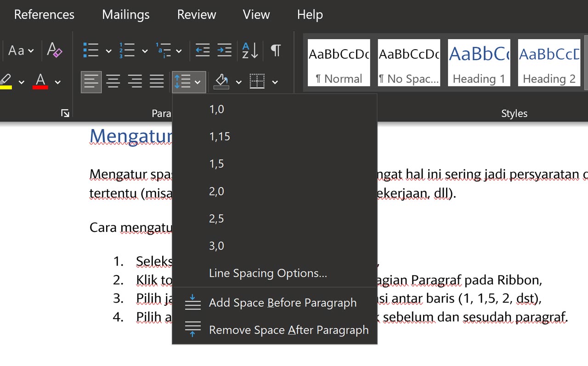Apply shading with the paint bucket
The width and height of the screenshot is (588, 366).
click(x=222, y=82)
